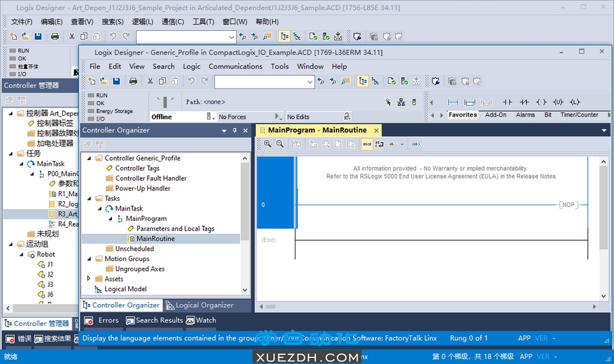Close Controller Organizer panel
614x364 pixels.
pos(246,131)
